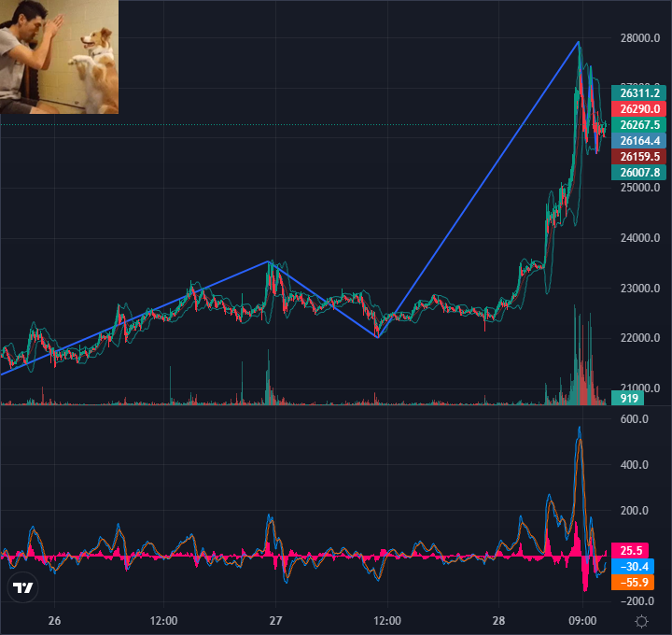Click the 28000.0 price axis label
Screen dimensions: 672x635
[x=640, y=38]
